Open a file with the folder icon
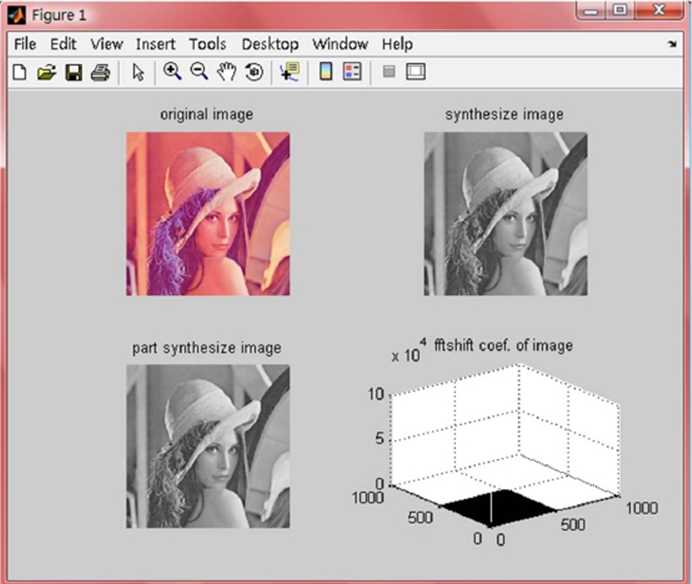 pyautogui.click(x=46, y=72)
